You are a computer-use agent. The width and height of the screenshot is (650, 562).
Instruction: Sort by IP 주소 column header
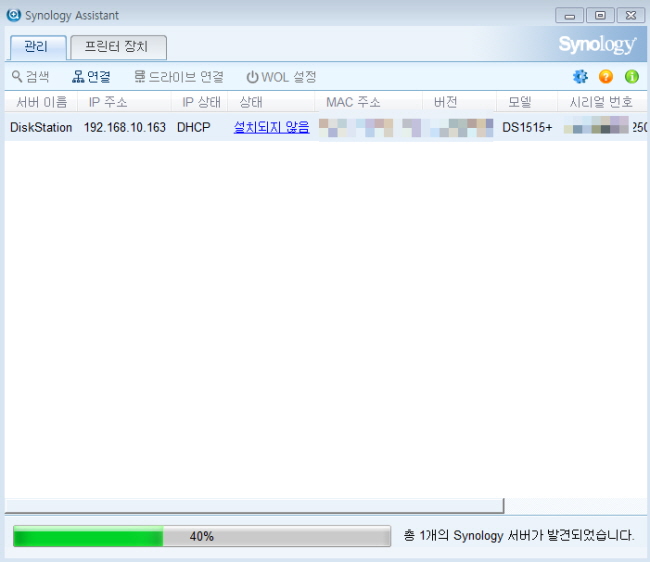tap(124, 102)
